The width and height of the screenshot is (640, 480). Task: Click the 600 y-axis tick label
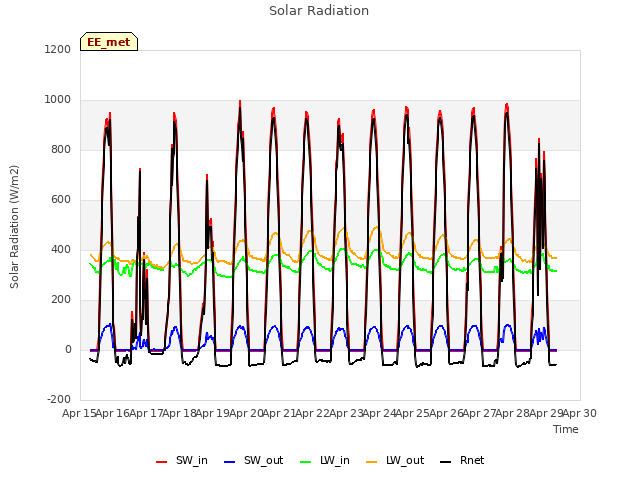tap(61, 200)
